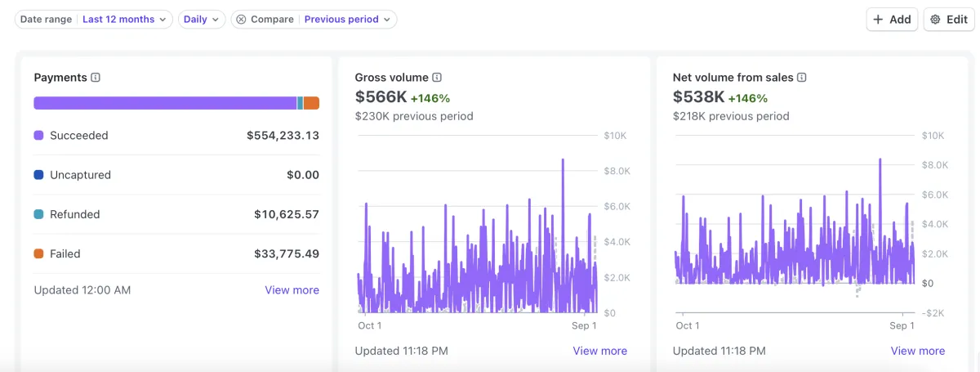
Task: Open the Previous period comparison dropdown
Action: [348, 20]
